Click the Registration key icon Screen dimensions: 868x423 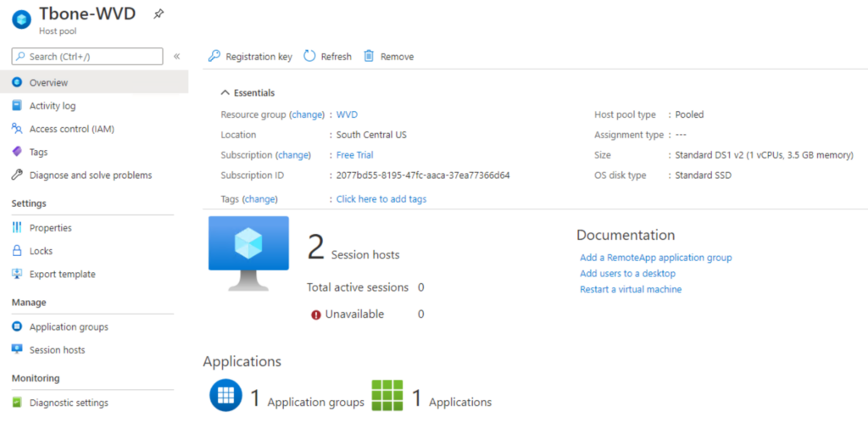click(214, 57)
